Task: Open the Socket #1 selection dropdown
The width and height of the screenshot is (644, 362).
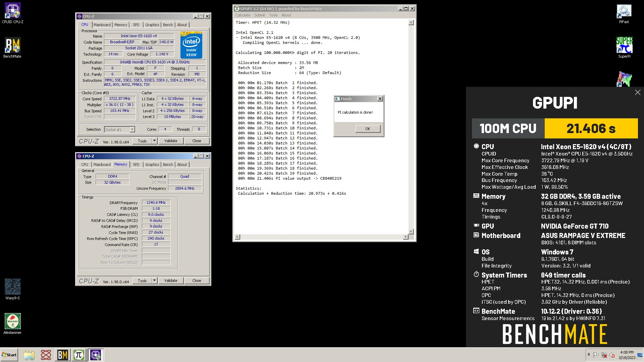Action: coord(132,129)
